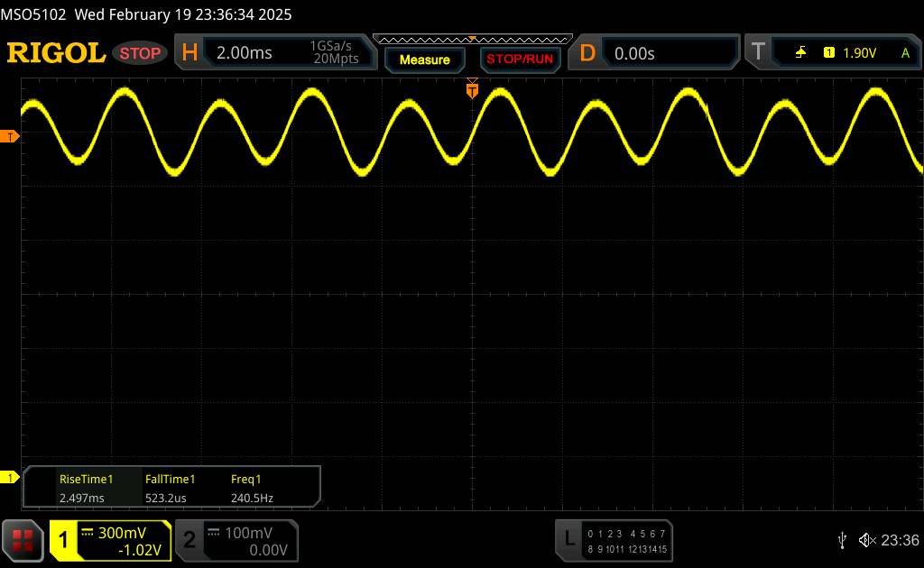Click the USB connection status icon

pyautogui.click(x=842, y=540)
